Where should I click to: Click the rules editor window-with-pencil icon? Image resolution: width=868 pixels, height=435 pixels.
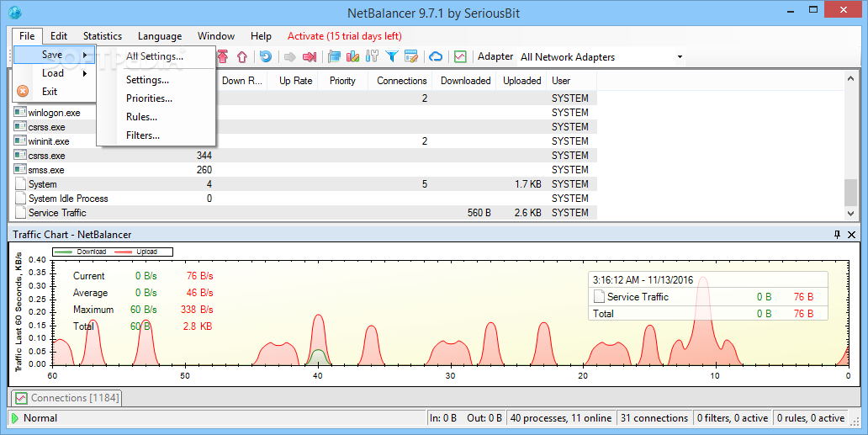point(410,56)
